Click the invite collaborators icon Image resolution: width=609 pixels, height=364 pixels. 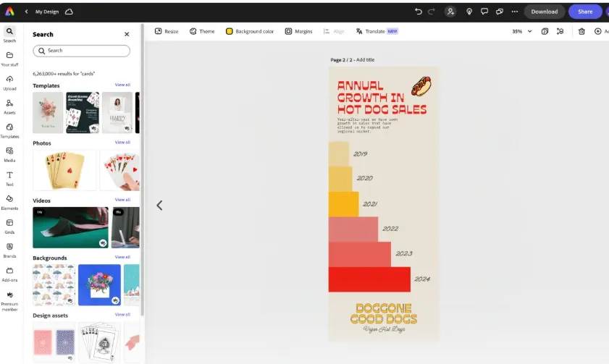pyautogui.click(x=451, y=12)
